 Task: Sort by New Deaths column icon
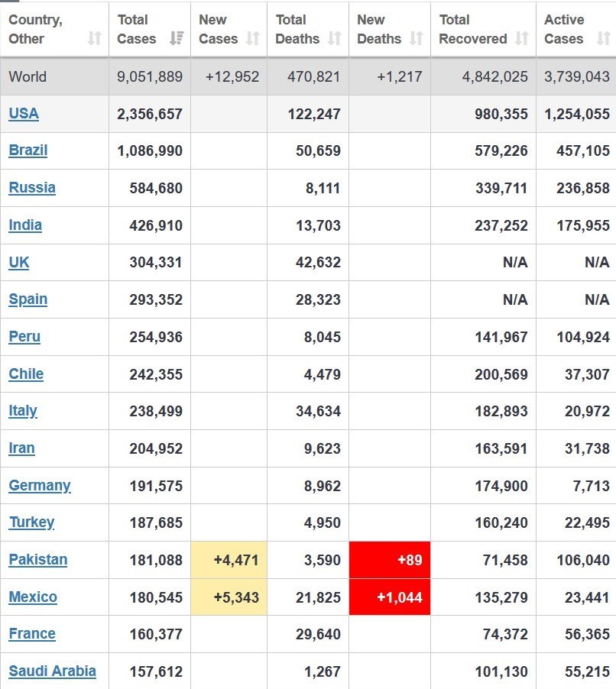tap(417, 38)
